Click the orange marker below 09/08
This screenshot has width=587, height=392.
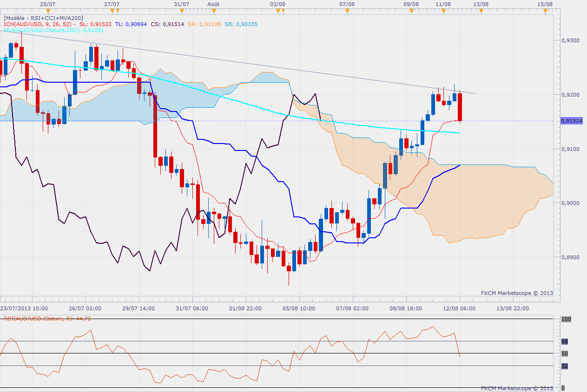tap(411, 11)
